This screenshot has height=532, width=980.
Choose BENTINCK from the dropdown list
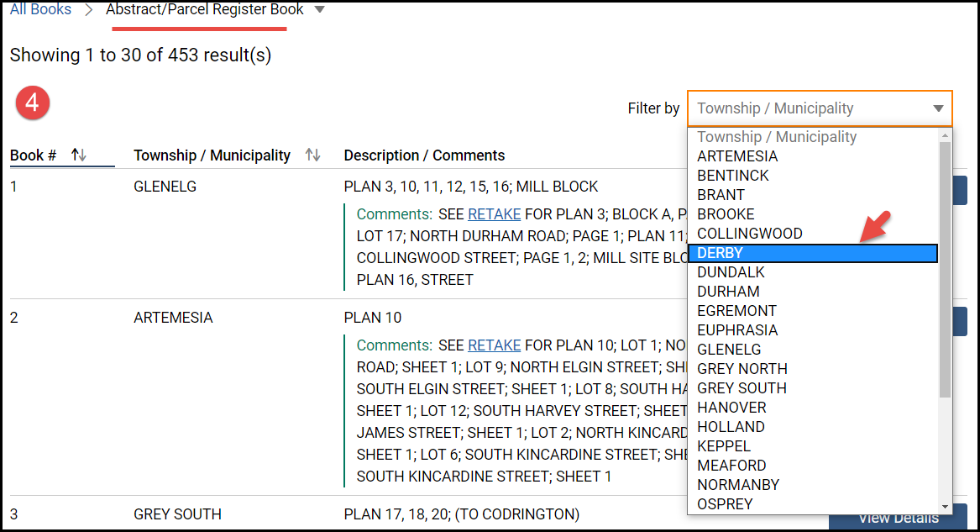[732, 176]
